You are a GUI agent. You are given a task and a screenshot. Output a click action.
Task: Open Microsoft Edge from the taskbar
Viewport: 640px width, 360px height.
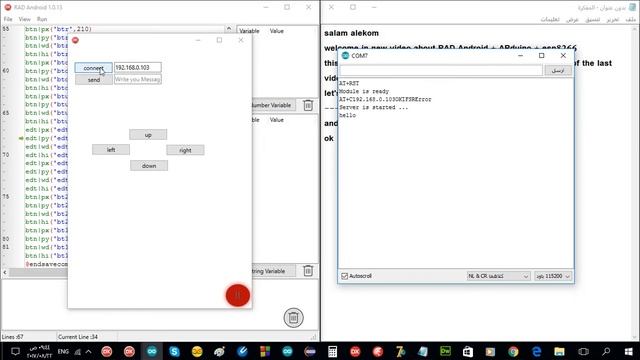536,351
